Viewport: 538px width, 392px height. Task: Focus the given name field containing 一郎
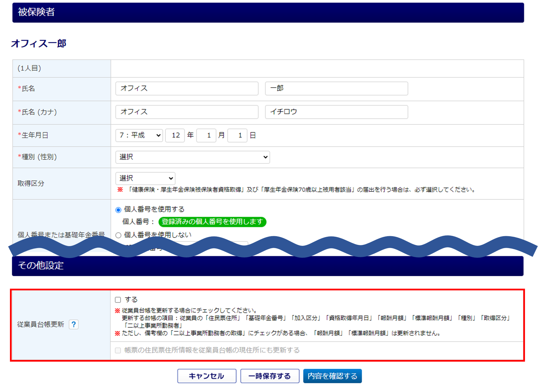pos(336,88)
